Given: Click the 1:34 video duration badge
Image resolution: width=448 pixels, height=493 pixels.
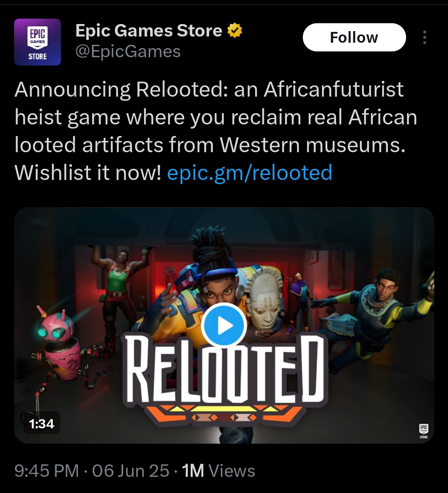Looking at the screenshot, I should point(41,423).
